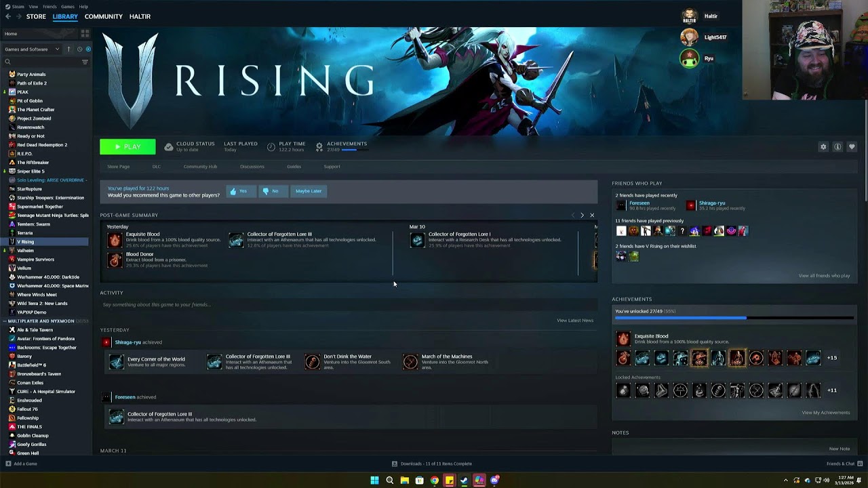Show next post-game summary page arrow

coord(582,215)
